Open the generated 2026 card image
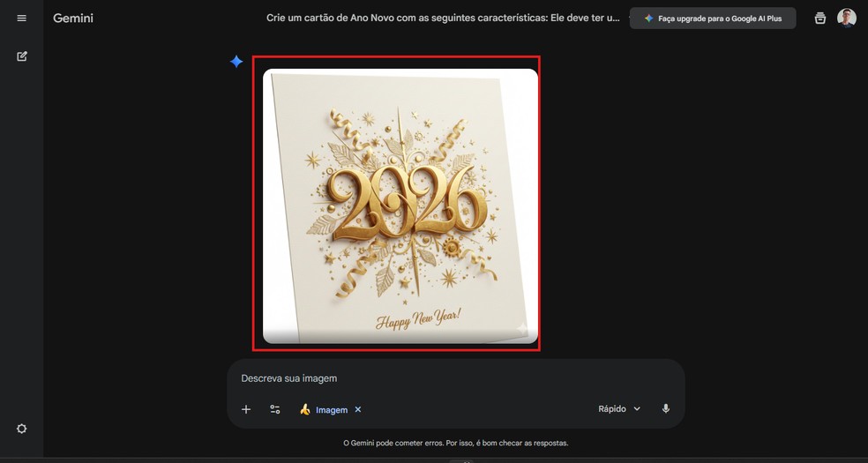Image resolution: width=868 pixels, height=463 pixels. coord(400,205)
